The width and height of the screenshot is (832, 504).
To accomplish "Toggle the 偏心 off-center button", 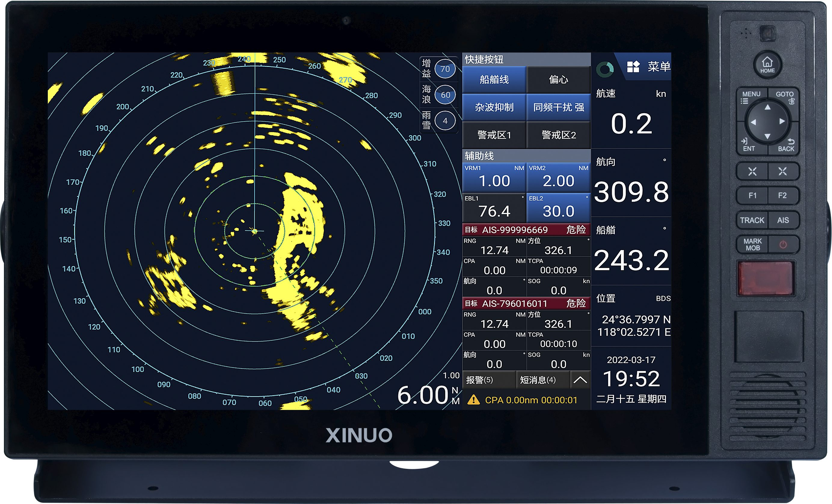I will (558, 80).
